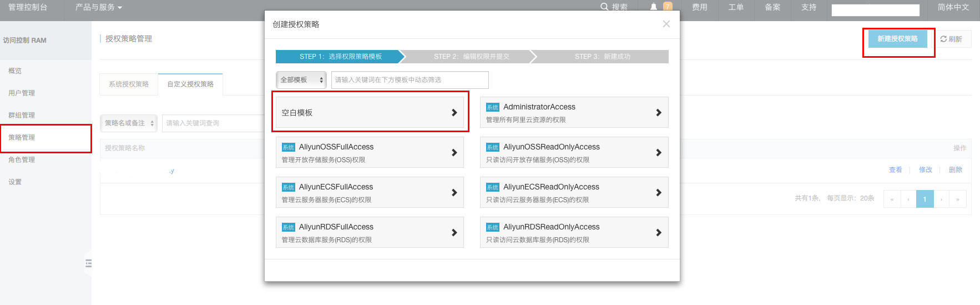
Task: Click arrow on AliyunRDSFullAccess card
Action: pyautogui.click(x=454, y=233)
